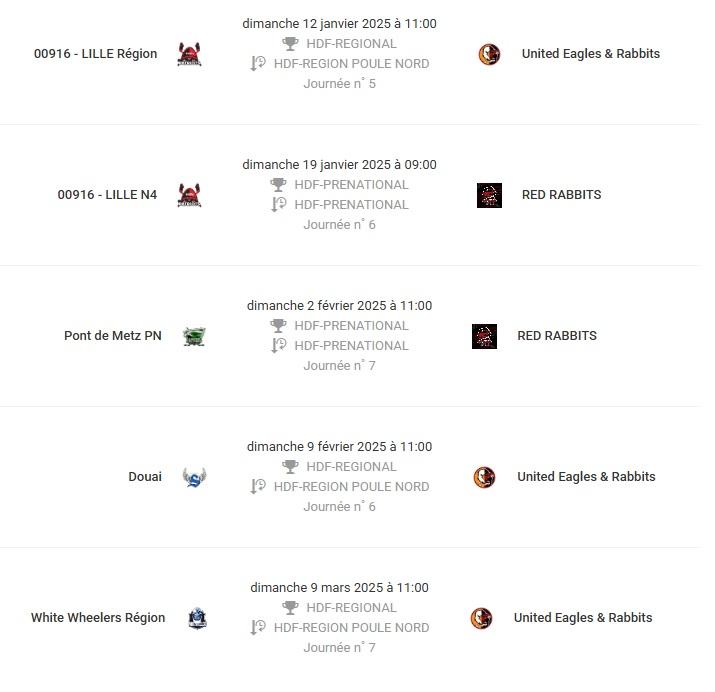The height and width of the screenshot is (692, 715).
Task: Click the LILLE Région team logo
Action: [x=189, y=54]
